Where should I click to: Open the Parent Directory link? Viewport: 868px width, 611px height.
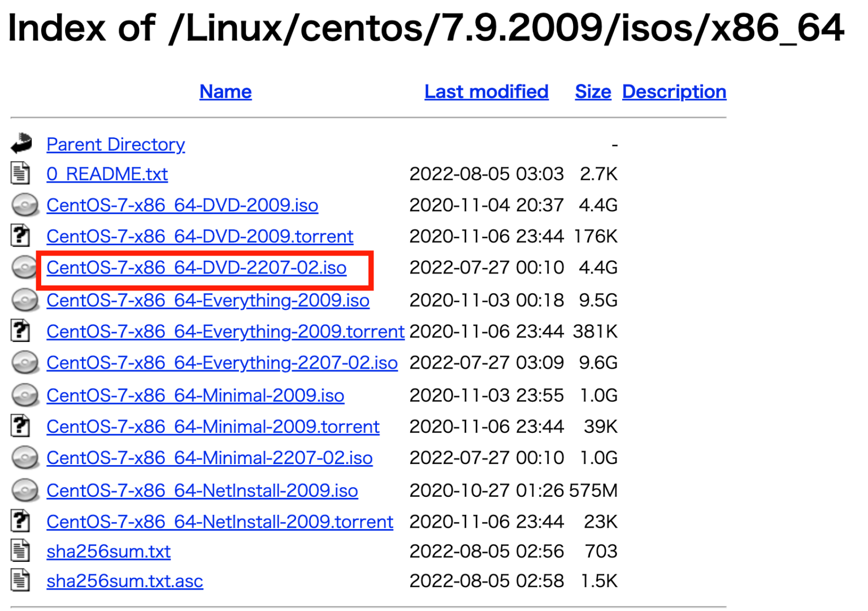115,145
